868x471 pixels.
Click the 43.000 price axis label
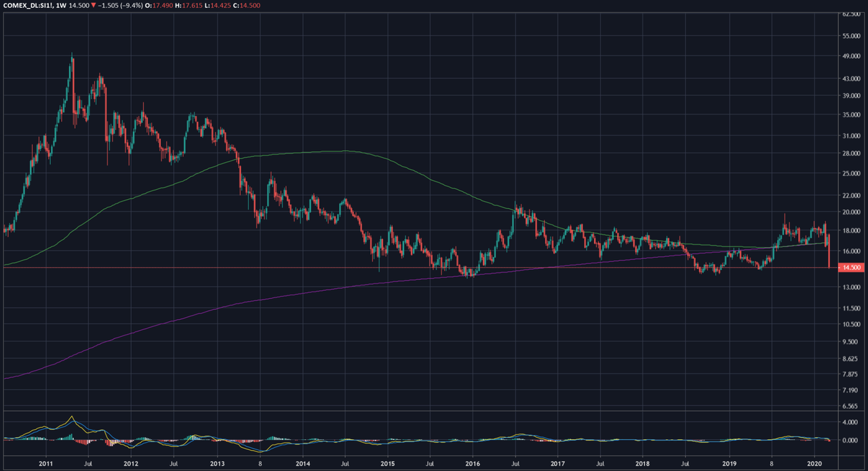click(x=850, y=79)
